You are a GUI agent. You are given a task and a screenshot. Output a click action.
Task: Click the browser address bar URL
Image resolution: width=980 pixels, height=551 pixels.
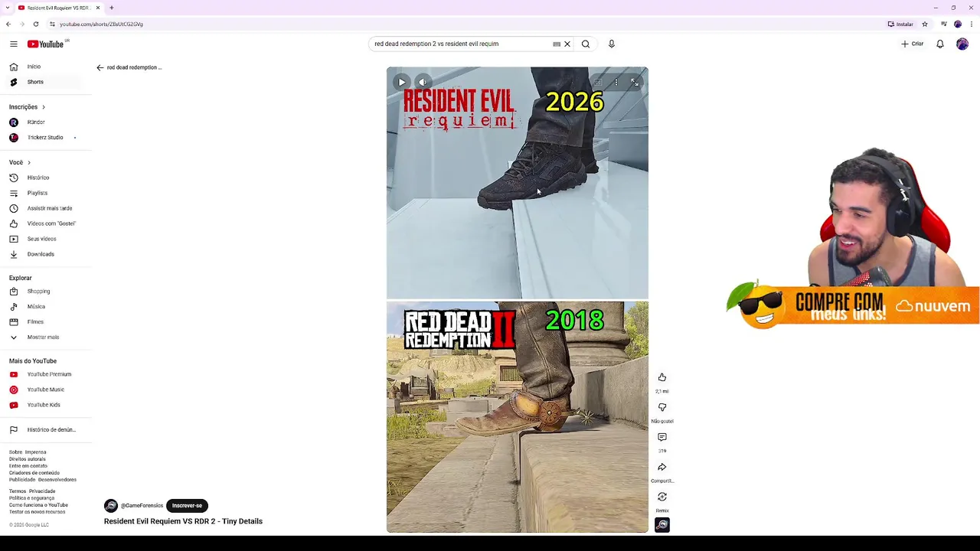[101, 24]
